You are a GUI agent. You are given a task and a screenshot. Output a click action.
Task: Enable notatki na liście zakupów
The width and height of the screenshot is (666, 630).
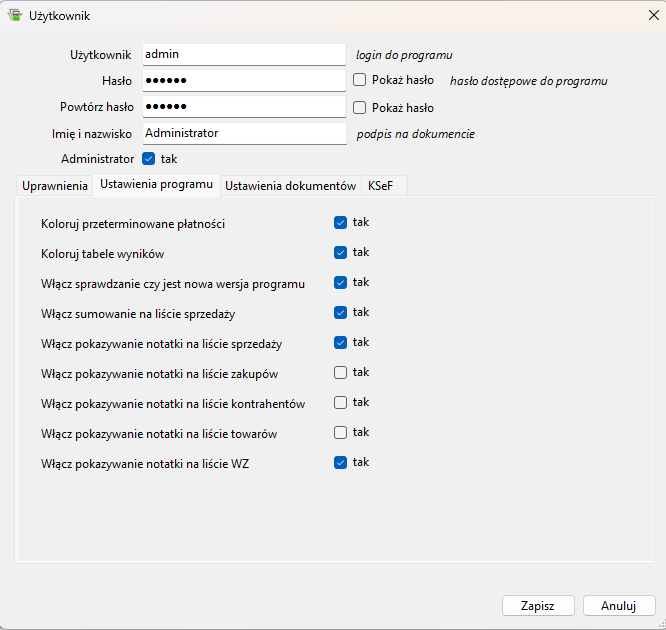[341, 373]
